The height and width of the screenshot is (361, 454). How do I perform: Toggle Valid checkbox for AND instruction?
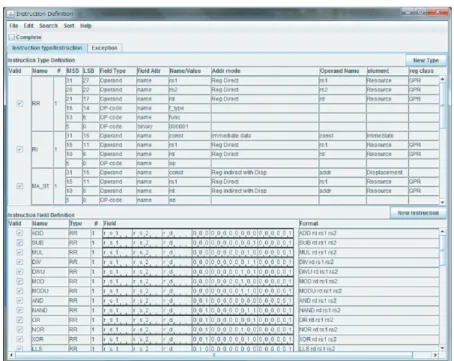coord(20,301)
